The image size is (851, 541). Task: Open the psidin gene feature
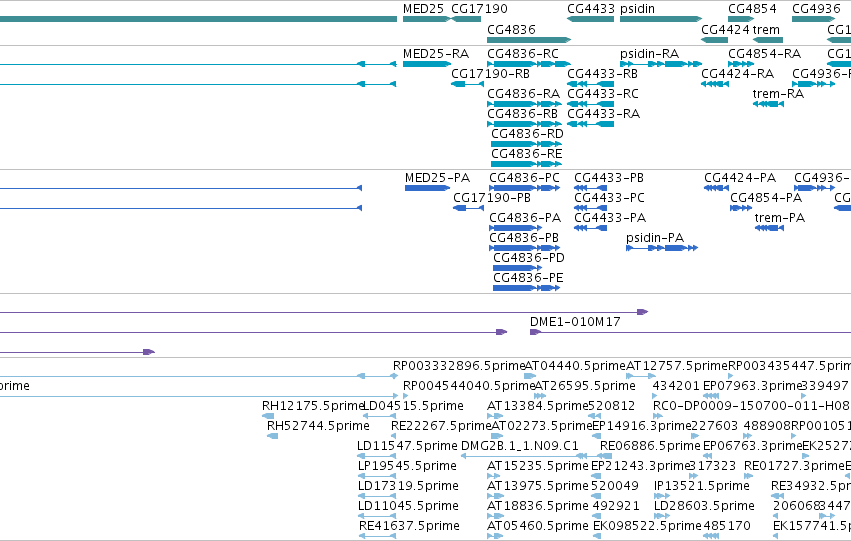point(661,19)
